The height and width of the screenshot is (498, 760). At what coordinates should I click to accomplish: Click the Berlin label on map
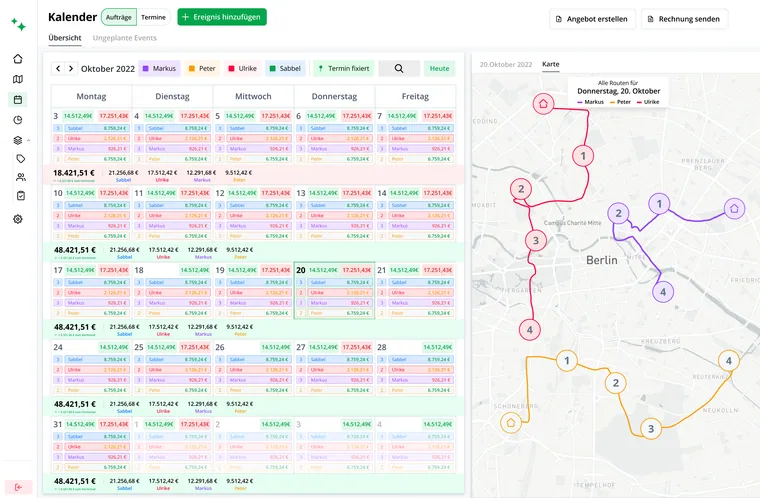pyautogui.click(x=602, y=260)
